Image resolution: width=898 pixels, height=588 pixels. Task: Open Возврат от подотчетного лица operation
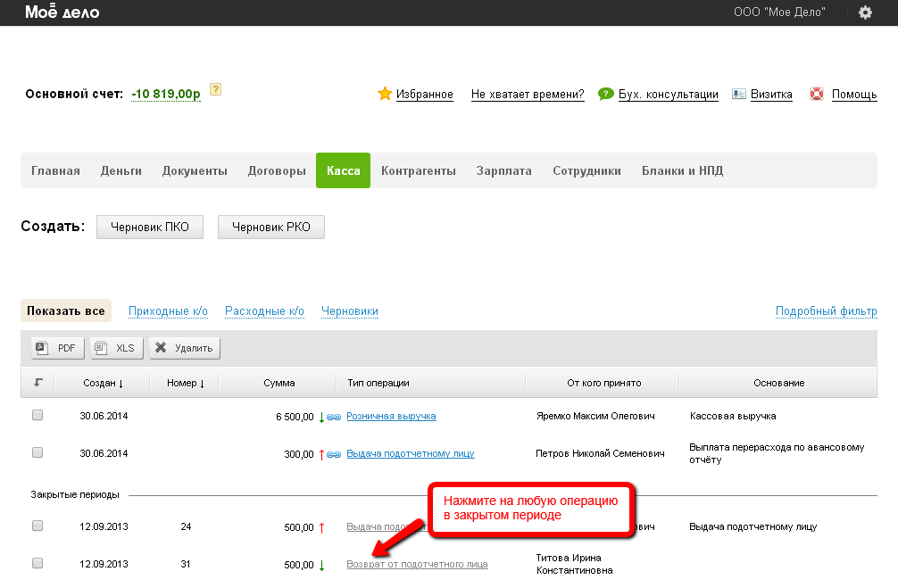(417, 564)
